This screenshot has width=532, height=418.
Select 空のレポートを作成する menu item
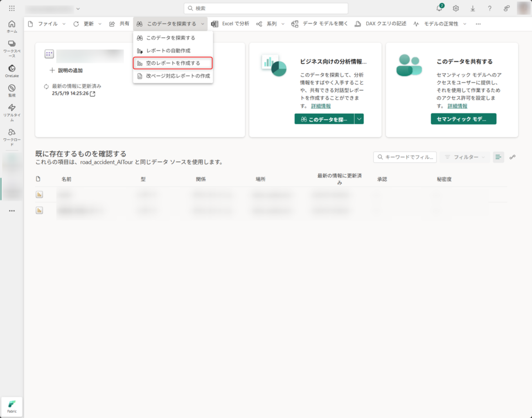point(173,63)
